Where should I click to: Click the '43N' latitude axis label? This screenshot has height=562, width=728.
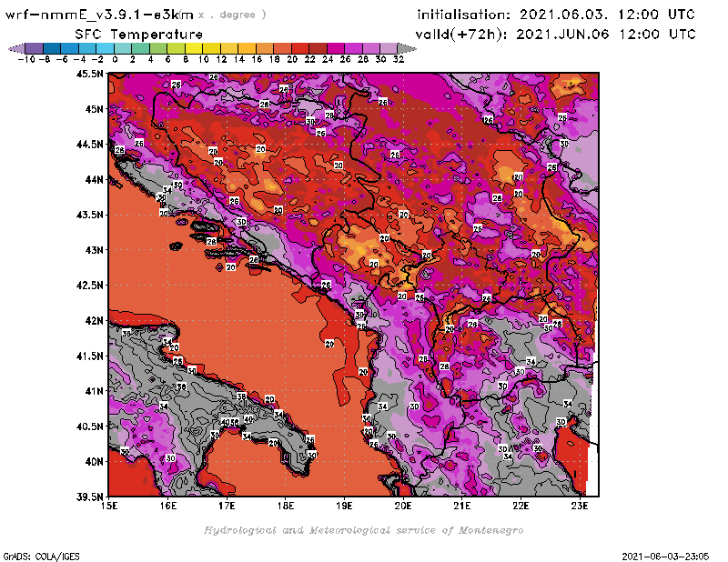[94, 250]
